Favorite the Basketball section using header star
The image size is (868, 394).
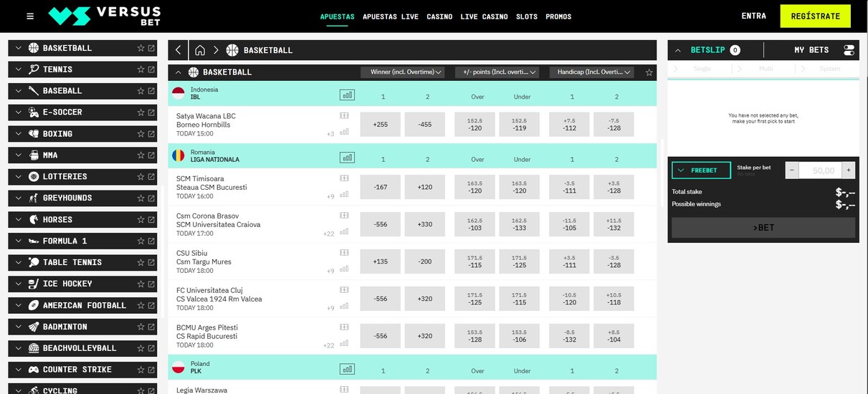(x=649, y=72)
